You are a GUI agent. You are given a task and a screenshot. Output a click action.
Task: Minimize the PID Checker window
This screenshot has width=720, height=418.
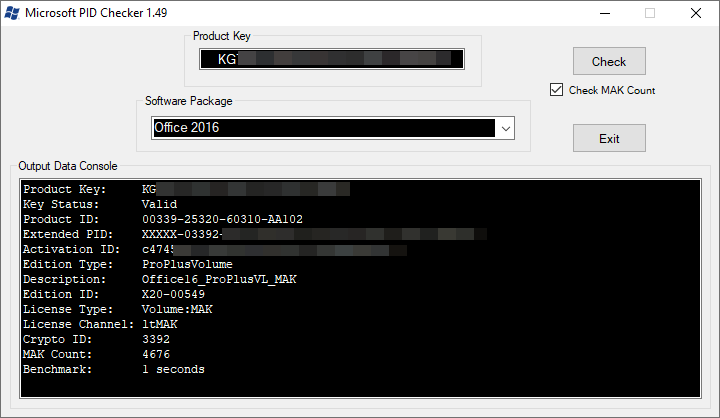[604, 14]
